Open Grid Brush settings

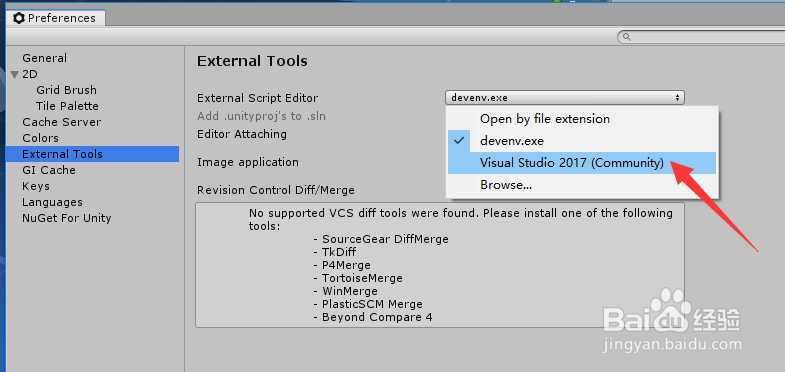pos(66,90)
